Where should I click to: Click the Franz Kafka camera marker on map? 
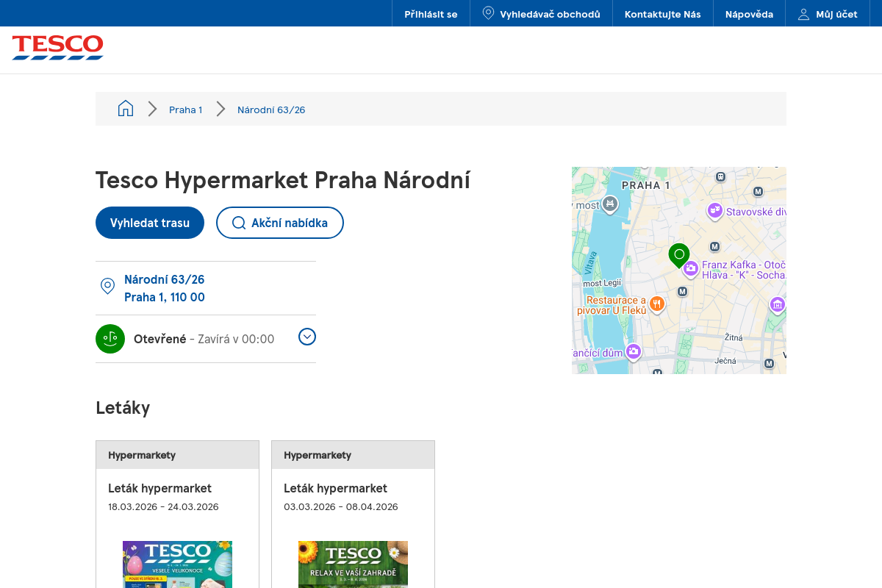point(690,269)
